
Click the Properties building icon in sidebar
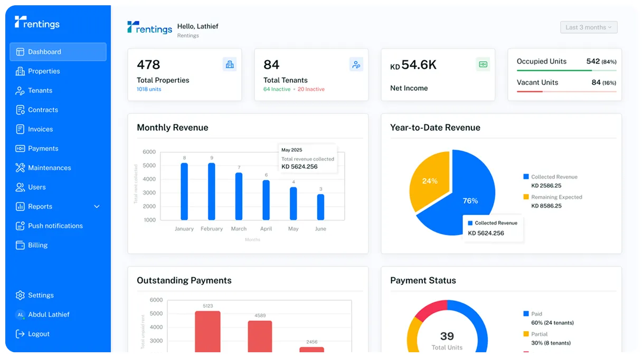(20, 71)
